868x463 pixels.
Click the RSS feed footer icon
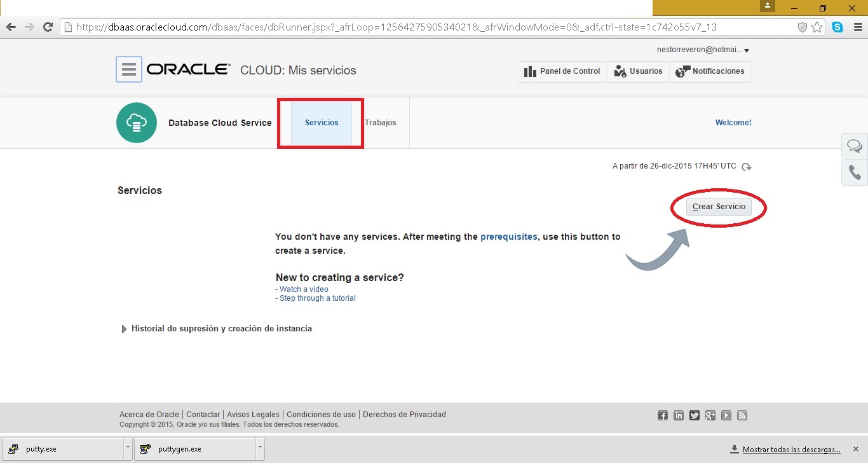tap(742, 415)
